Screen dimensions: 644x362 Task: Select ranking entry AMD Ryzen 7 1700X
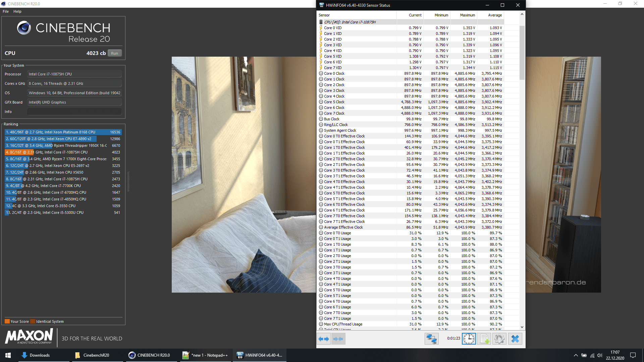coord(63,159)
